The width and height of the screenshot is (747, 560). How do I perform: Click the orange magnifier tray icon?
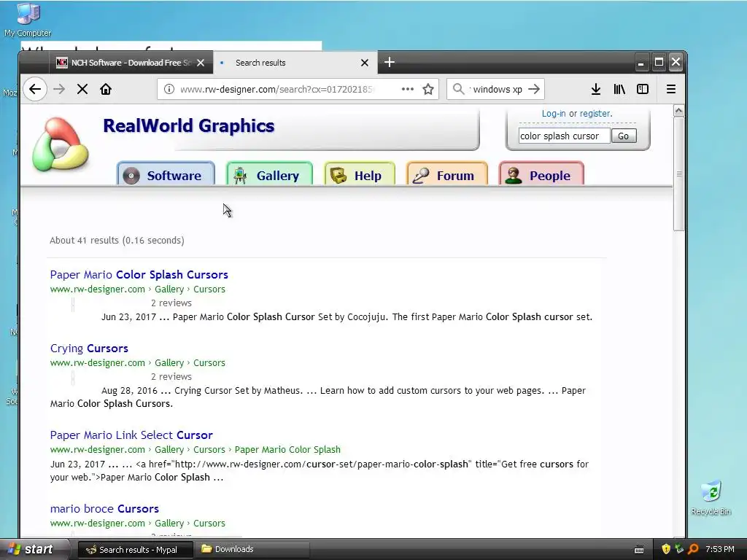pyautogui.click(x=693, y=549)
